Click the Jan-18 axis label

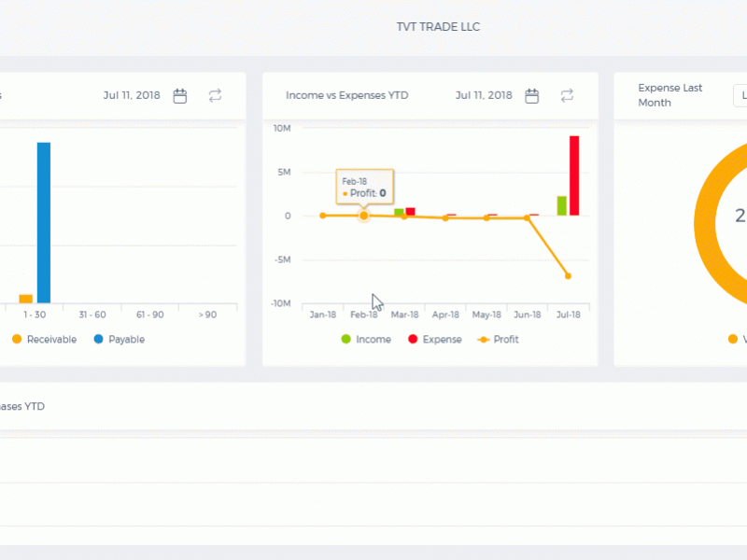coord(323,315)
